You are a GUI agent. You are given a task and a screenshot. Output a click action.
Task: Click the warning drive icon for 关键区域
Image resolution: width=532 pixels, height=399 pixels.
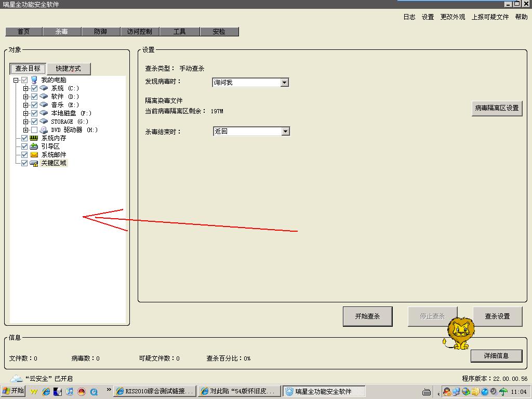click(34, 163)
